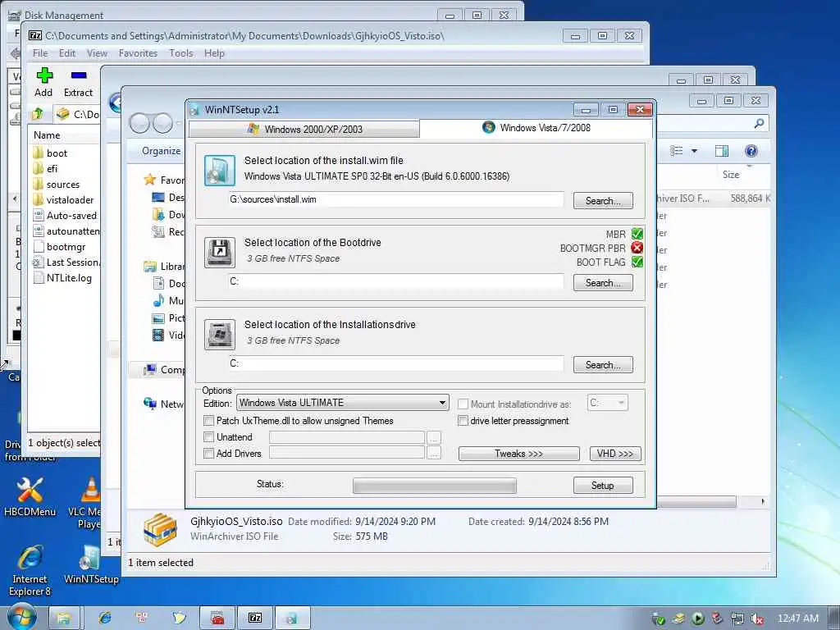Open the View menu in 7-Zip
This screenshot has width=840, height=630.
click(x=97, y=53)
